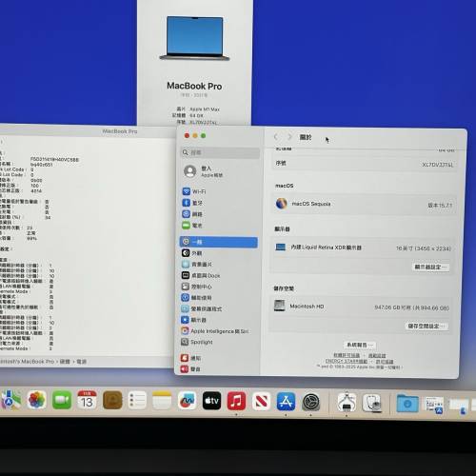Click the Macintosh HD storage row

point(361,307)
